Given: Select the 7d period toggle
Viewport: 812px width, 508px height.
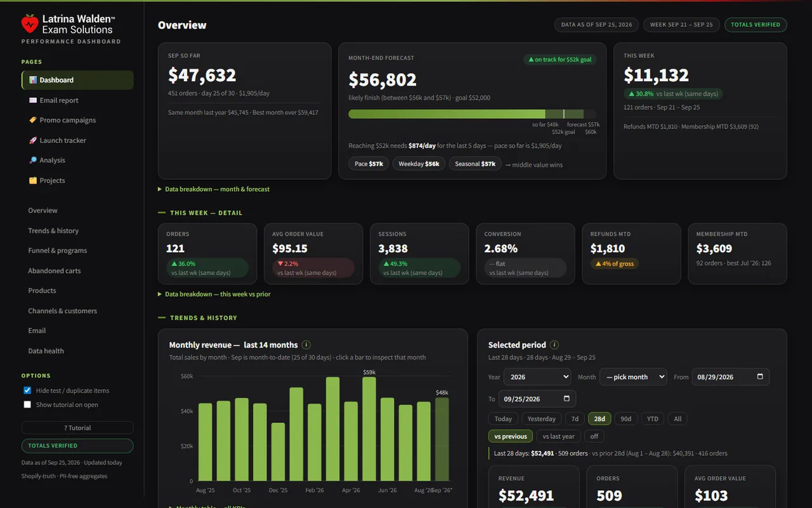Looking at the screenshot, I should click(x=575, y=418).
